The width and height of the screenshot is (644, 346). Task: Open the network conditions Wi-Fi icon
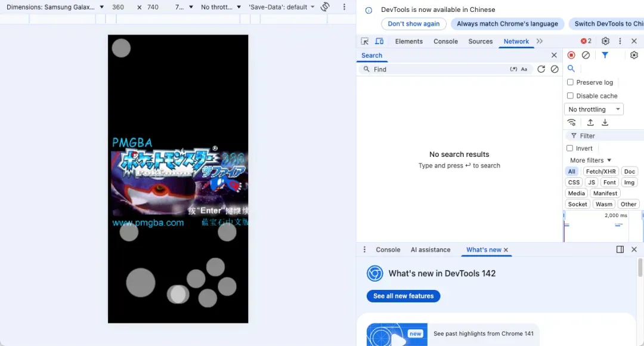[572, 122]
